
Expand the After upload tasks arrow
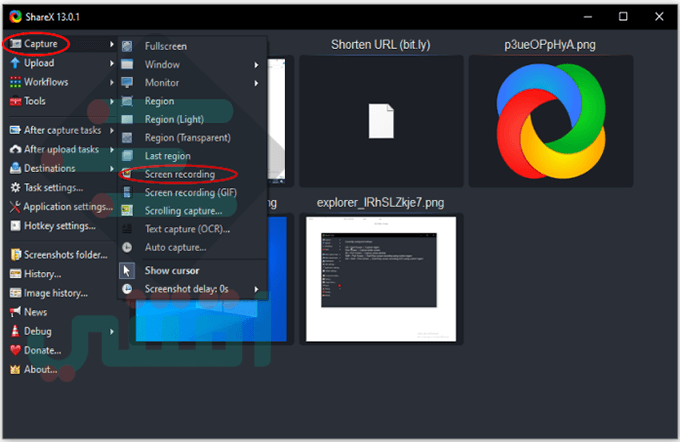[x=111, y=149]
